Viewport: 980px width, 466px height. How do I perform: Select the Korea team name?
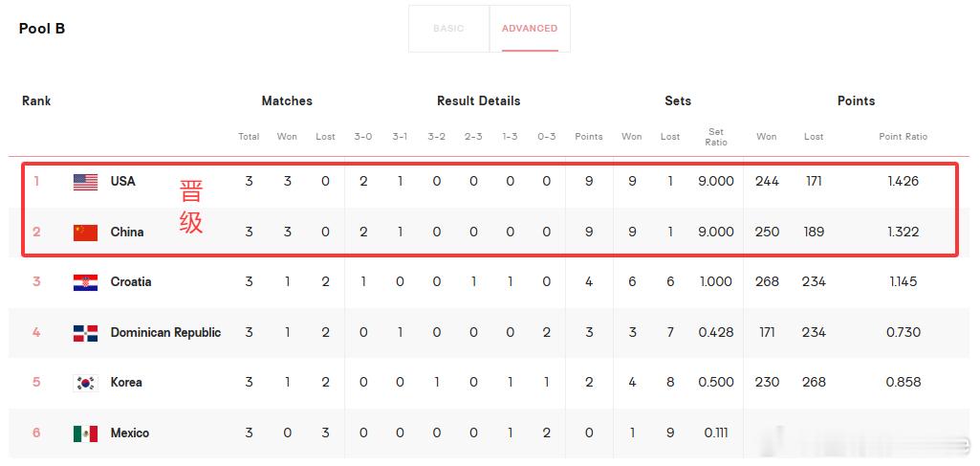(126, 382)
